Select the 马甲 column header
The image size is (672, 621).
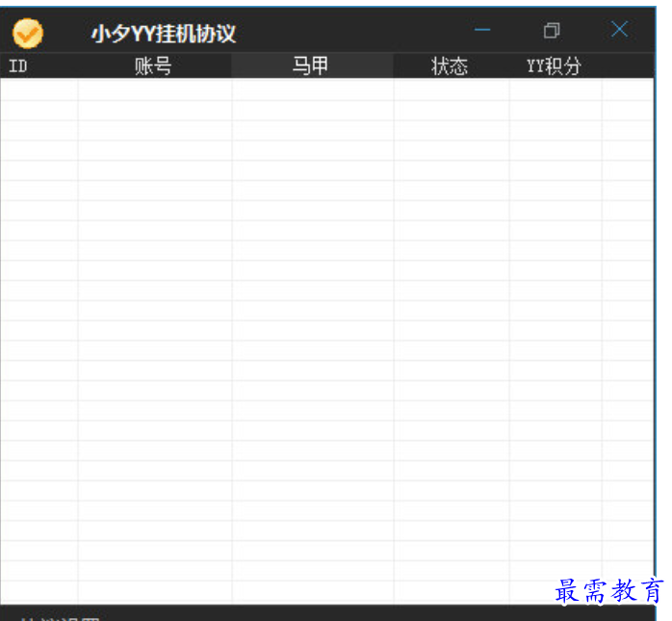313,66
